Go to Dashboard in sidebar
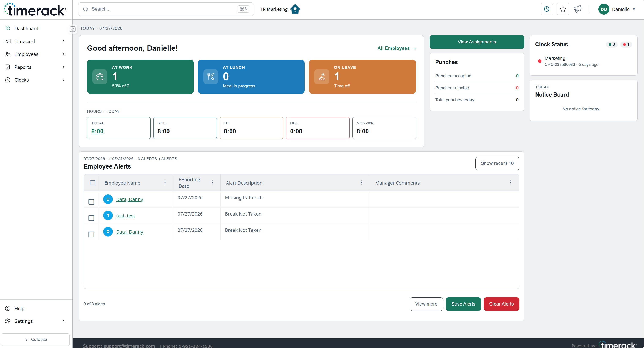The image size is (644, 348). [x=35, y=29]
